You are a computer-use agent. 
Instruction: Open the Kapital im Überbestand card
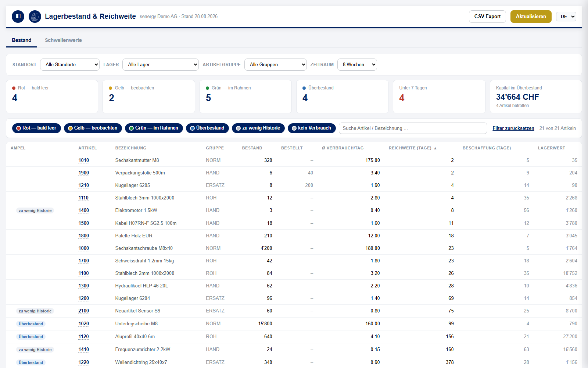[536, 97]
